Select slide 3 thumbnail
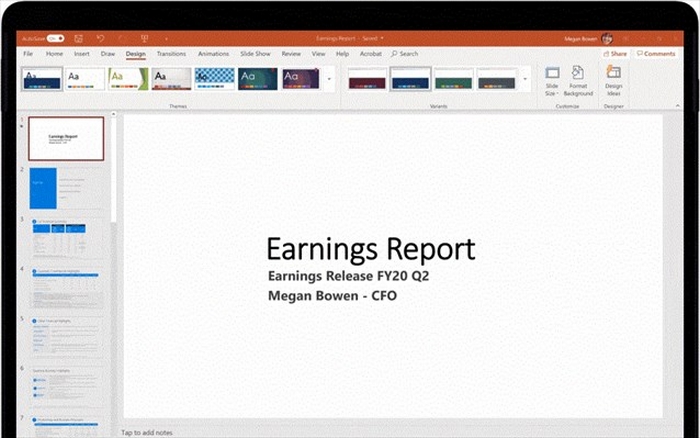This screenshot has width=700, height=438. pos(66,238)
